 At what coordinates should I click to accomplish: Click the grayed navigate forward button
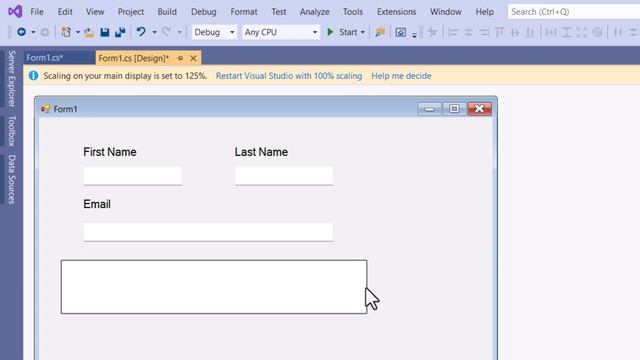click(45, 32)
